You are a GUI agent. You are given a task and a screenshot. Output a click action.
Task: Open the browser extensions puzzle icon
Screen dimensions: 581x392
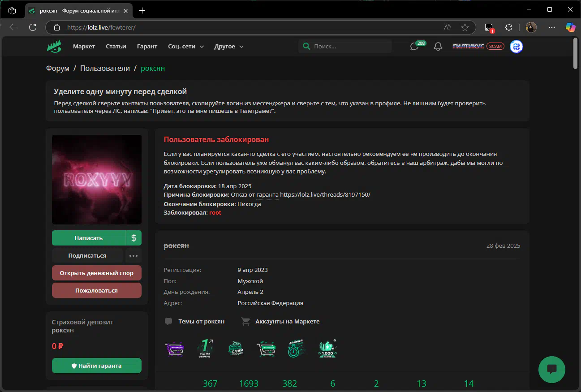click(508, 27)
